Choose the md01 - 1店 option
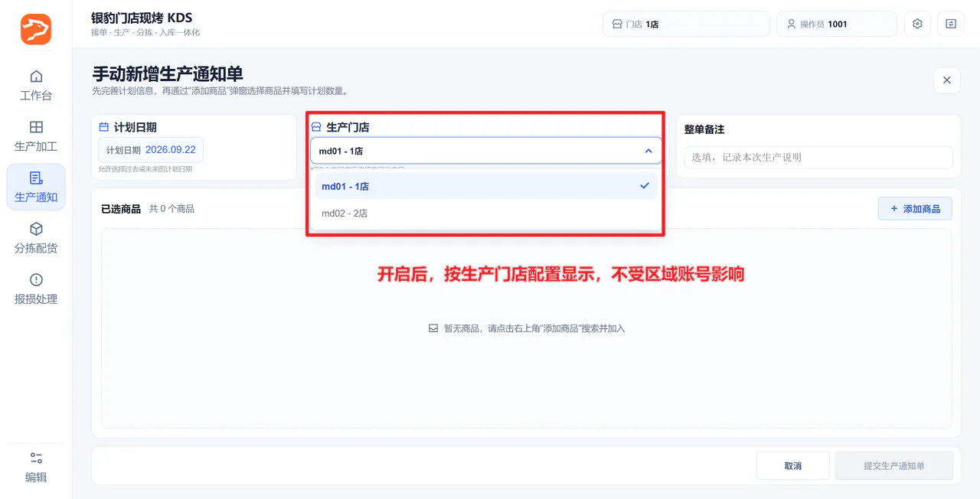Viewport: 980px width, 499px height. click(486, 186)
